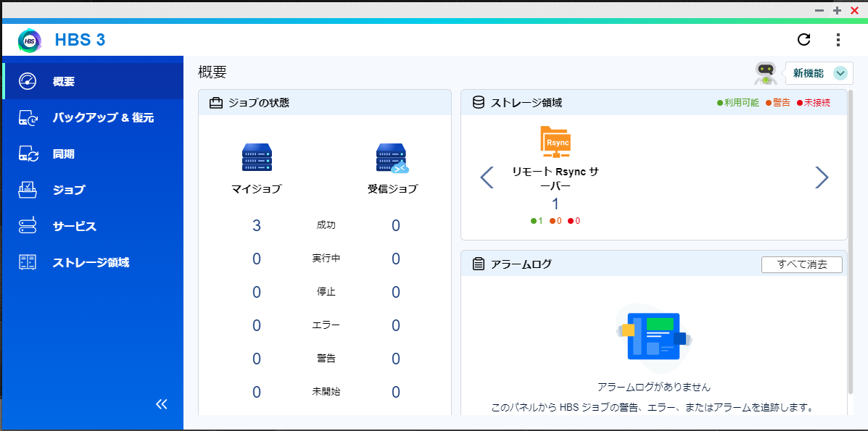Click the 警告 row label in job status
This screenshot has width=868, height=431.
click(x=326, y=358)
